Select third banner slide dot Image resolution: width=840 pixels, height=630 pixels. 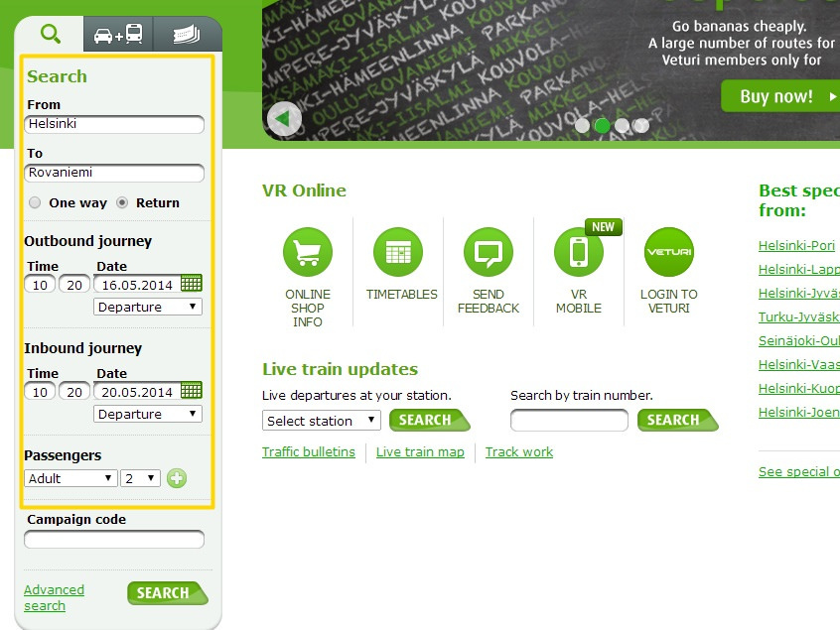pyautogui.click(x=622, y=126)
